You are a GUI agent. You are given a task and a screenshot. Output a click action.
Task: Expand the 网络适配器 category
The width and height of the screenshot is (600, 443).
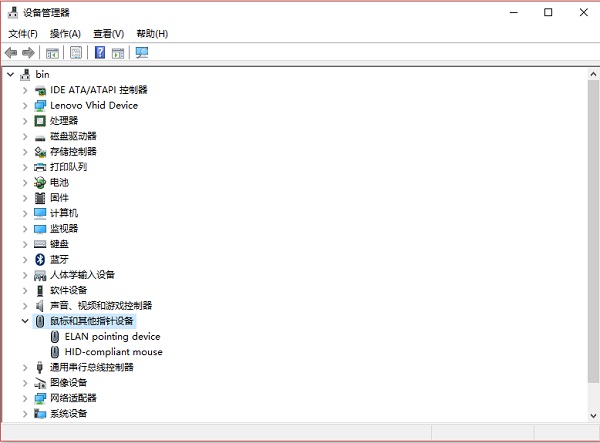tap(25, 398)
